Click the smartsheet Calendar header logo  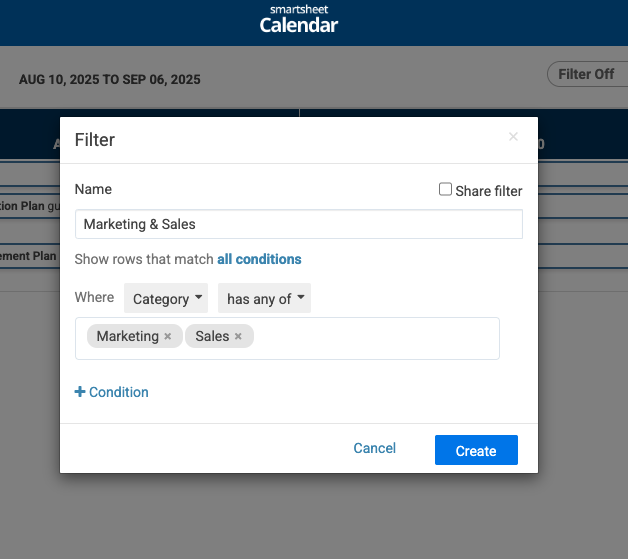[x=299, y=20]
